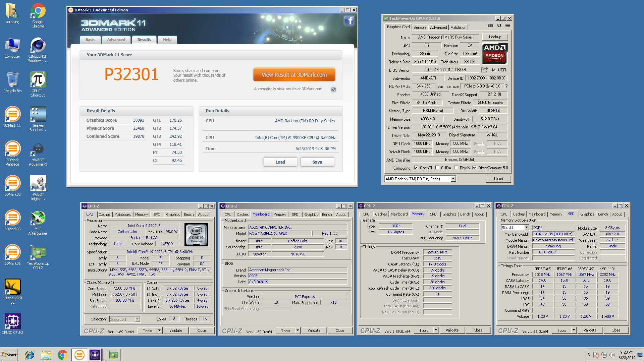Viewport: 644px width, 362px height.
Task: Open 3DMark 11 desktop shortcut
Action: [x=12, y=117]
